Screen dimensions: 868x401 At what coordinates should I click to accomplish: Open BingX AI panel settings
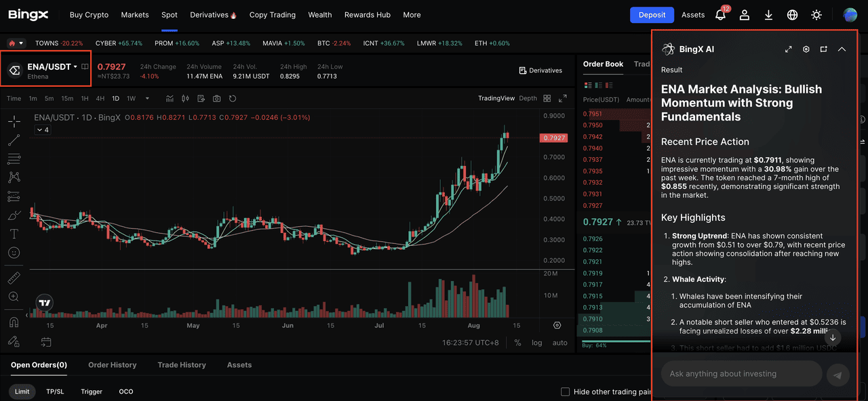point(806,49)
